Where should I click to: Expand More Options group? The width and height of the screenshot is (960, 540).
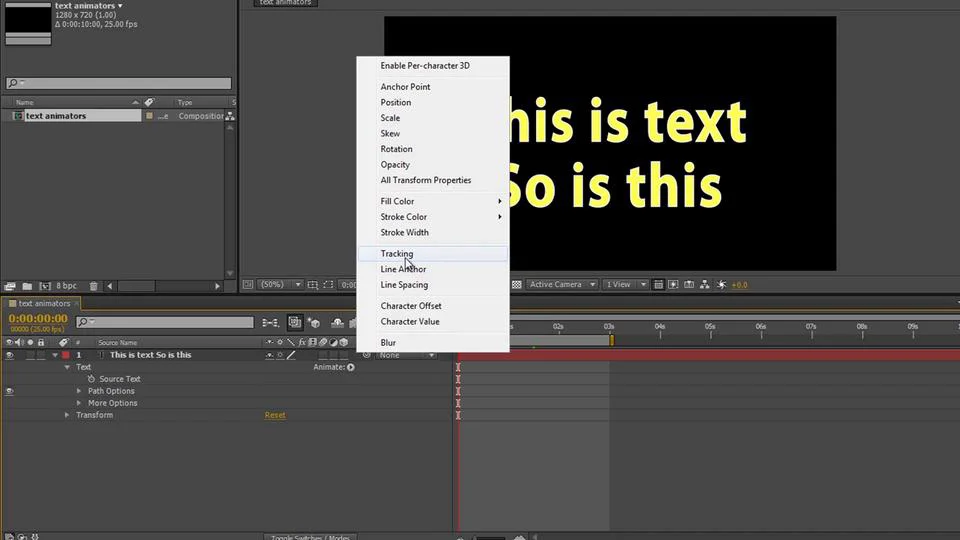79,403
